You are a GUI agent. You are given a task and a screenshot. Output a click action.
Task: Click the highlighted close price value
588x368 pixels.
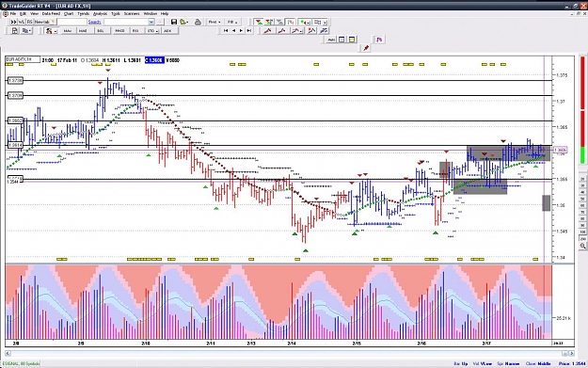(154, 60)
